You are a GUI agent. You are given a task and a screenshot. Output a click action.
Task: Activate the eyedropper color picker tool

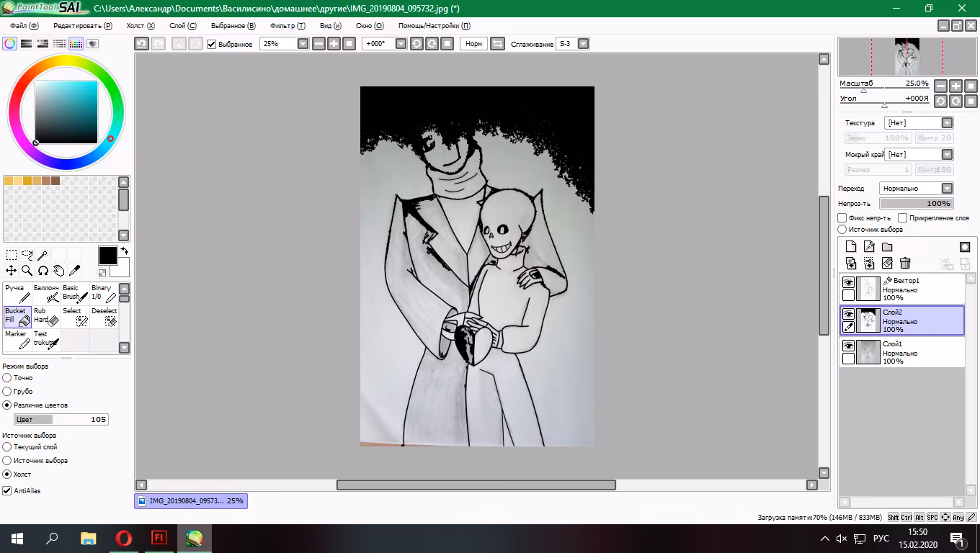[75, 271]
